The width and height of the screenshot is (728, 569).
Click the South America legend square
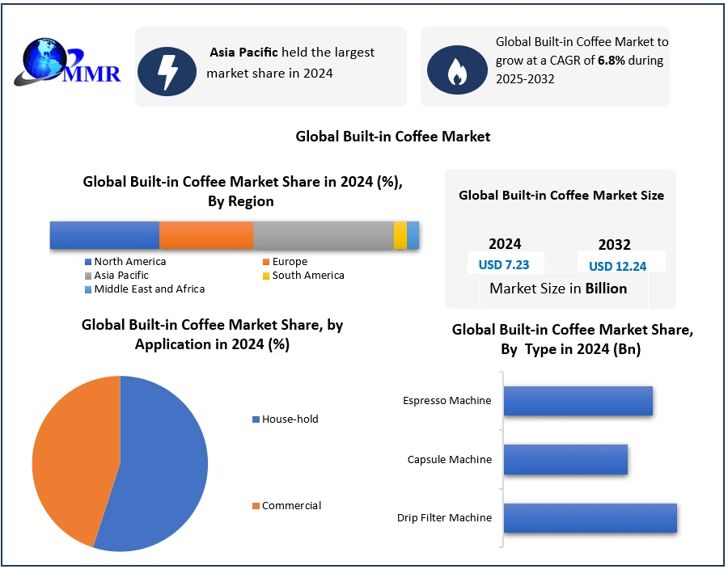[x=266, y=276]
